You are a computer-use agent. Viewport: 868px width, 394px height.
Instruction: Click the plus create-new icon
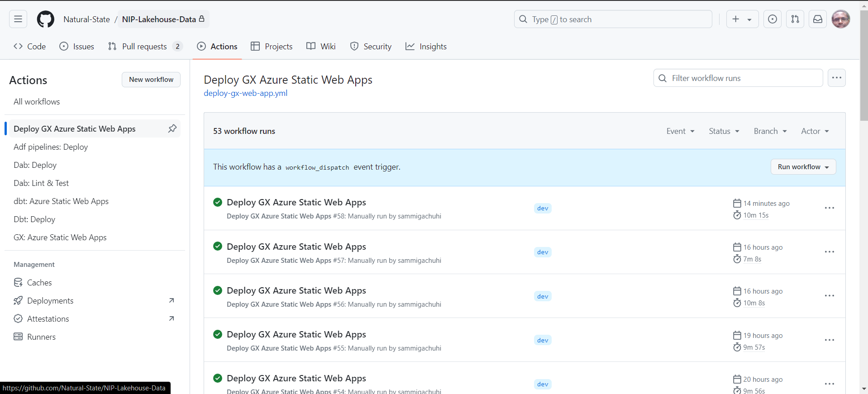coord(736,19)
